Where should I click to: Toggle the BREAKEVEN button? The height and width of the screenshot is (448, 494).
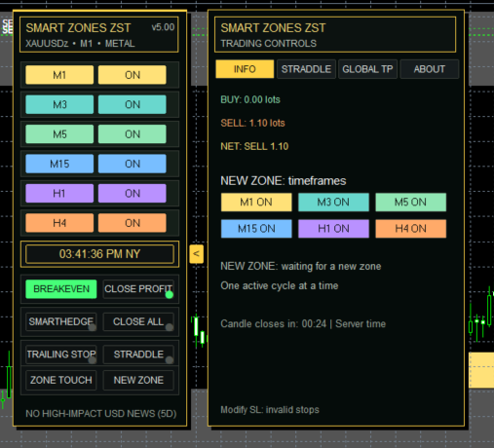coord(61,289)
